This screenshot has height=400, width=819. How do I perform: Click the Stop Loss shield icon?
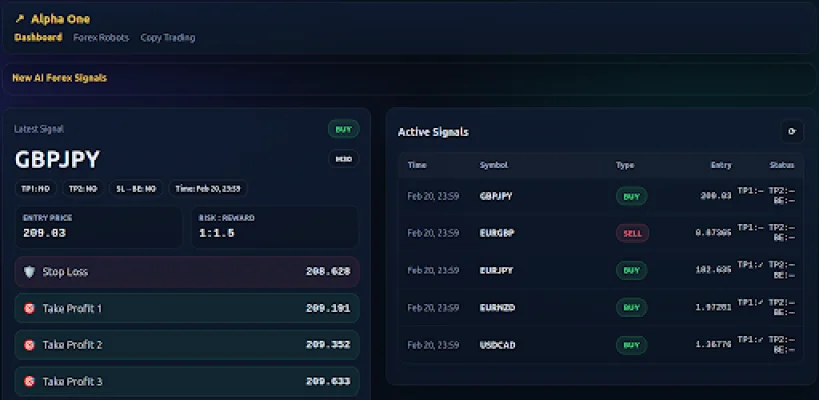click(x=29, y=271)
